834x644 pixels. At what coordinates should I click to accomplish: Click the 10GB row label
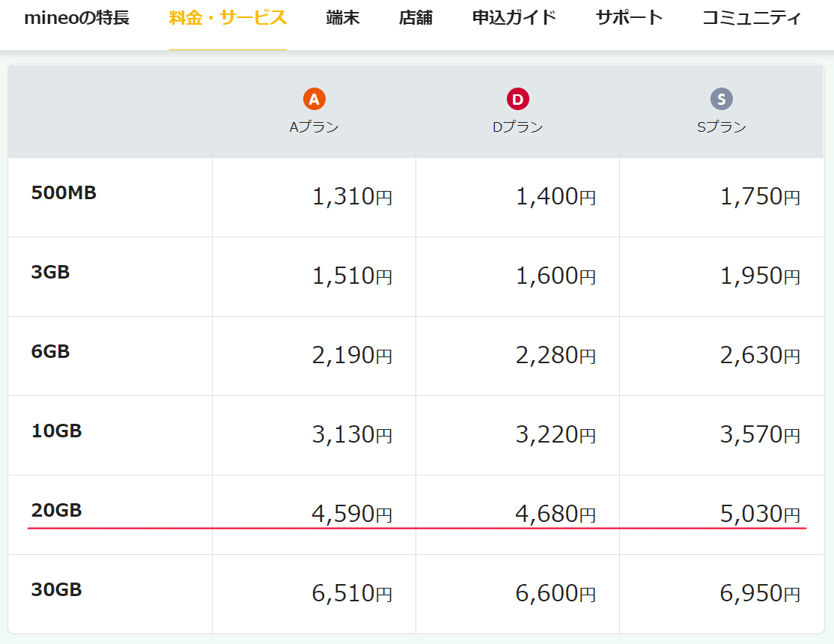56,431
